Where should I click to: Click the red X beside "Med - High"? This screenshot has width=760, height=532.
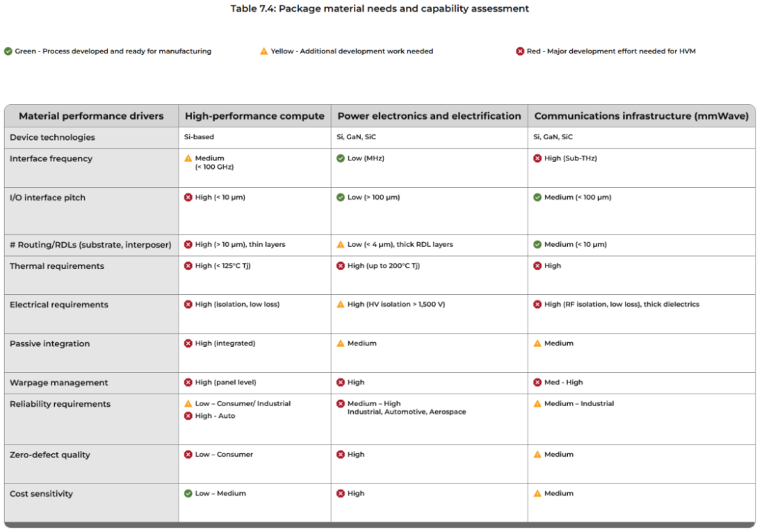(538, 382)
